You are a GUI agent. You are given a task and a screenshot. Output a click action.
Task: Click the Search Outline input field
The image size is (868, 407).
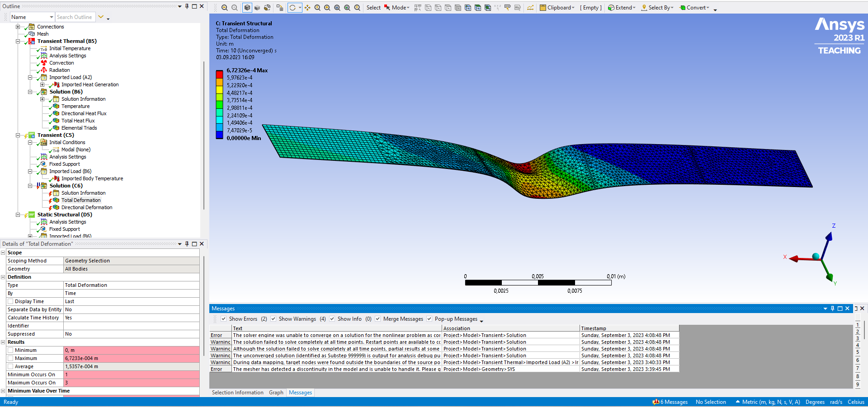tap(75, 17)
